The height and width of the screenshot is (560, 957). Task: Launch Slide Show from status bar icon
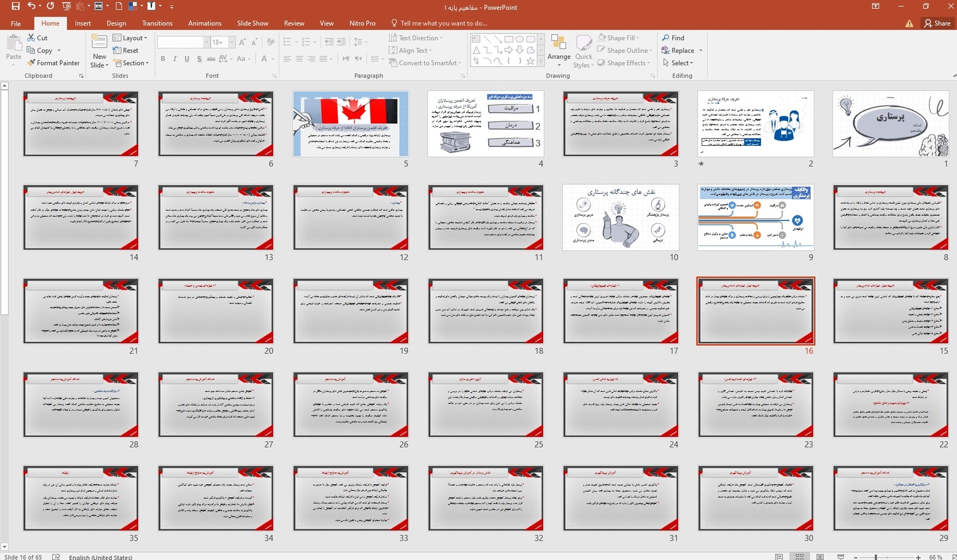(840, 556)
